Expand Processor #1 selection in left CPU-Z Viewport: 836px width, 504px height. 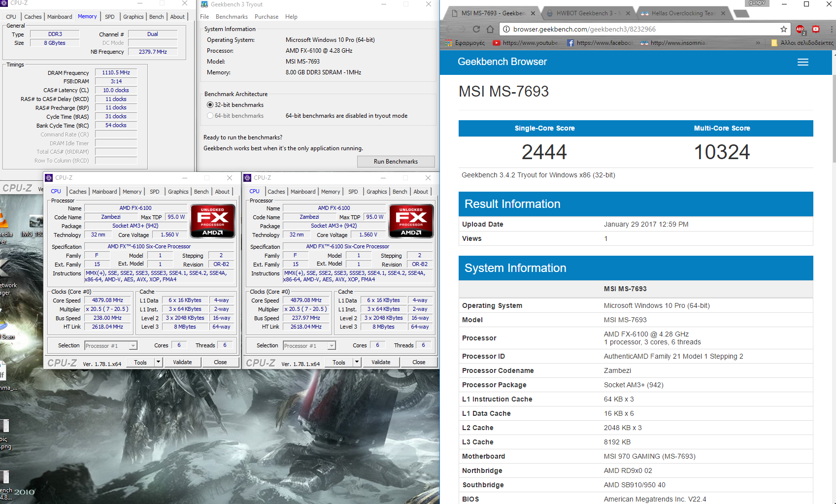(x=133, y=346)
